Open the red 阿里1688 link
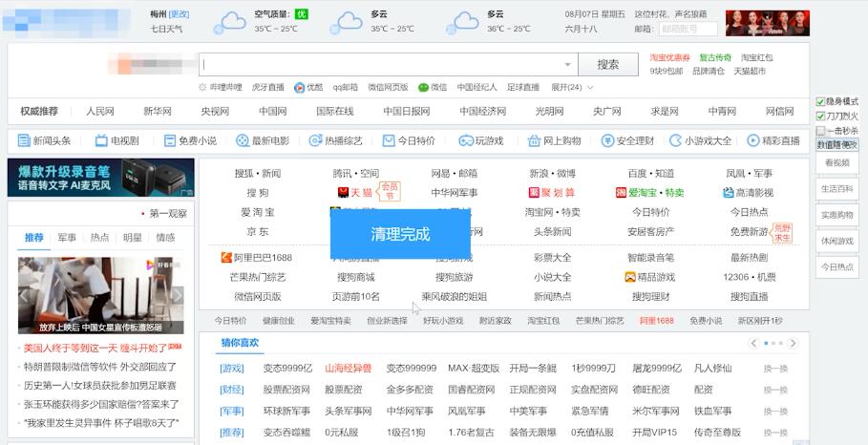Screen dimensions: 868x445 tap(657, 321)
